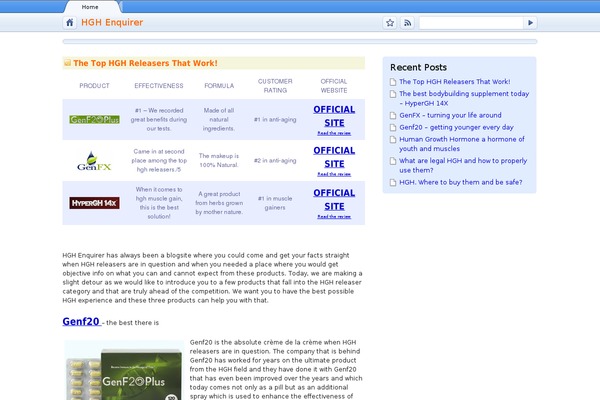This screenshot has height=400, width=600.
Task: Click the home icon beside HGH Enquirer
Action: click(x=70, y=23)
